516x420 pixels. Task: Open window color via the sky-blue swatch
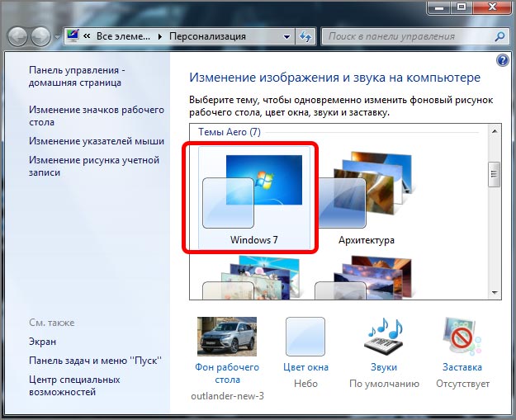coord(305,337)
